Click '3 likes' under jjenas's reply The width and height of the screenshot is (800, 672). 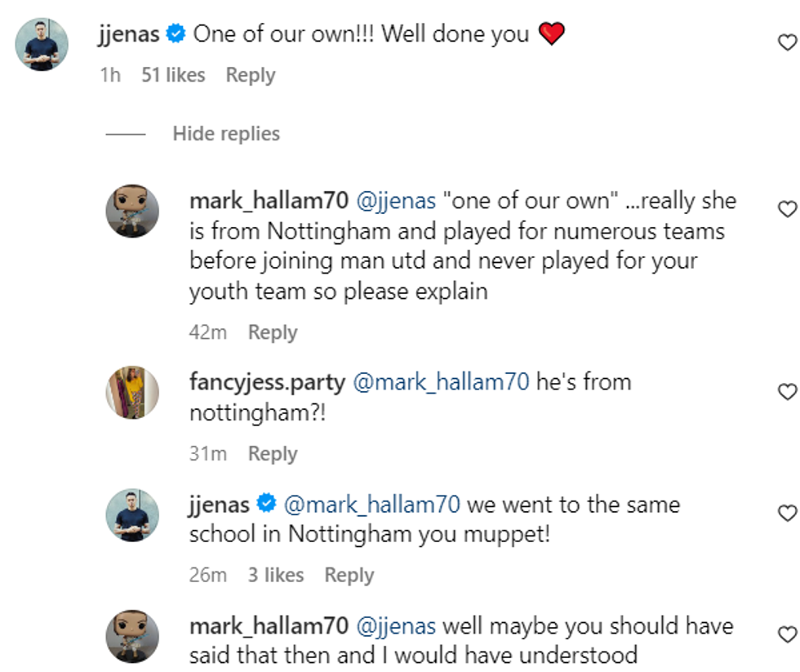tap(277, 575)
